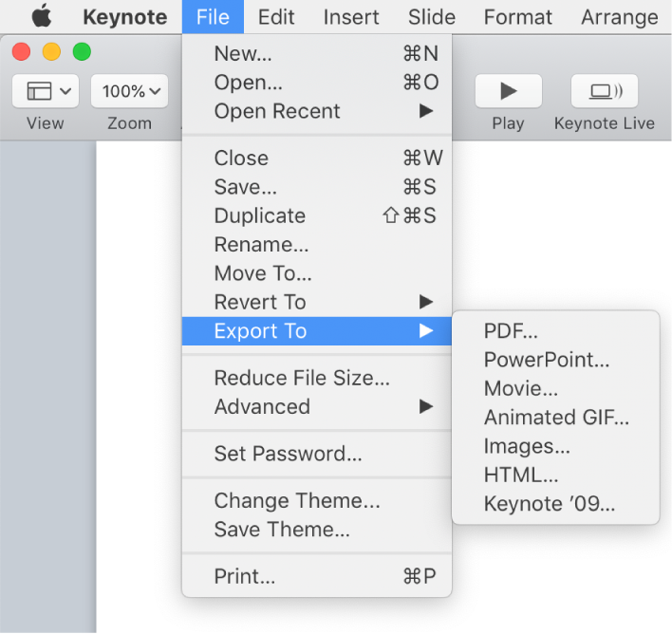The width and height of the screenshot is (672, 634).
Task: Open the Edit menu in menu bar
Action: pyautogui.click(x=276, y=17)
